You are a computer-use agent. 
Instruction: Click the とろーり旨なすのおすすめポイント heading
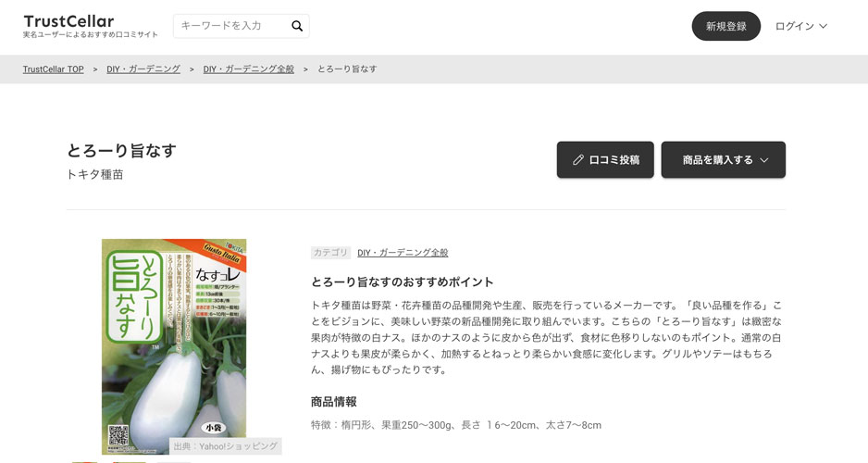point(402,282)
